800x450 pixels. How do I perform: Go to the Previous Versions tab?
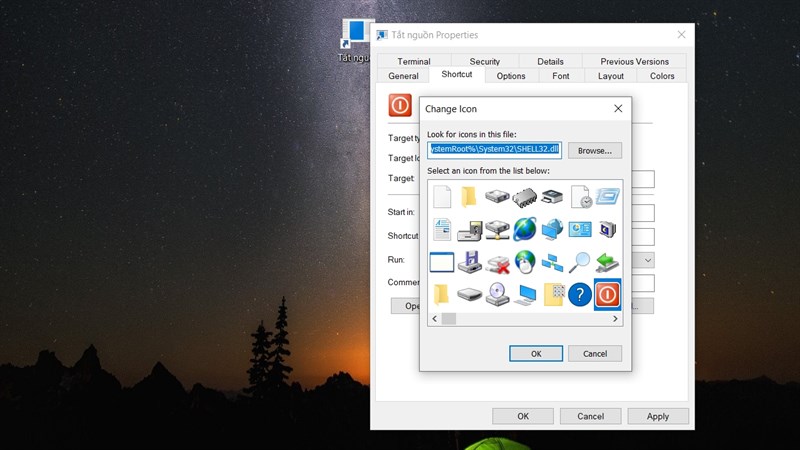pyautogui.click(x=634, y=61)
